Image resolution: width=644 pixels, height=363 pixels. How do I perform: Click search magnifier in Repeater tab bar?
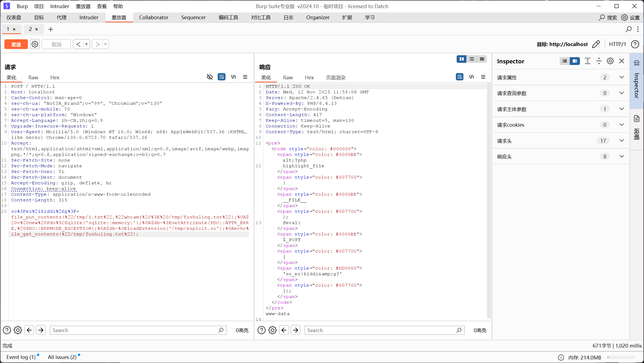[x=629, y=29]
